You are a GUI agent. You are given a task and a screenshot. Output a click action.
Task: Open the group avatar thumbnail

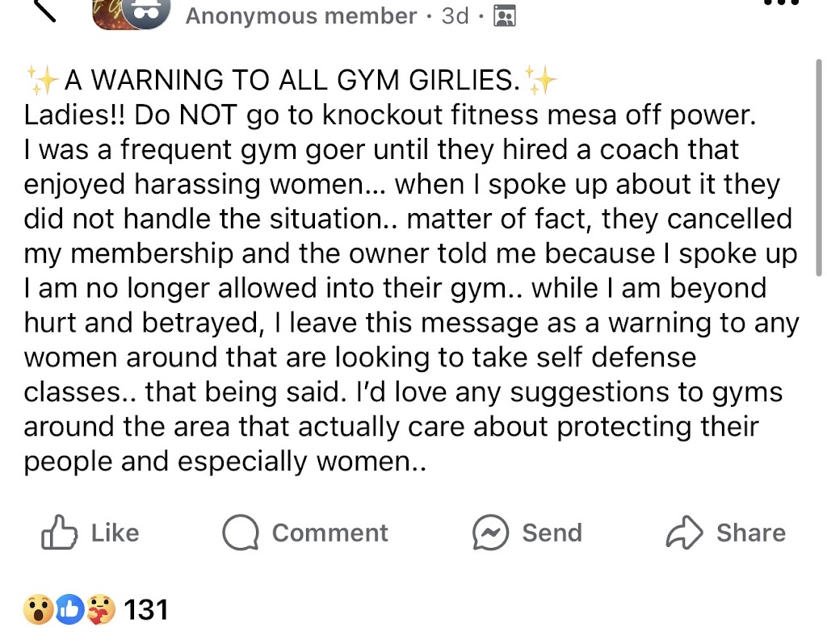click(x=109, y=14)
